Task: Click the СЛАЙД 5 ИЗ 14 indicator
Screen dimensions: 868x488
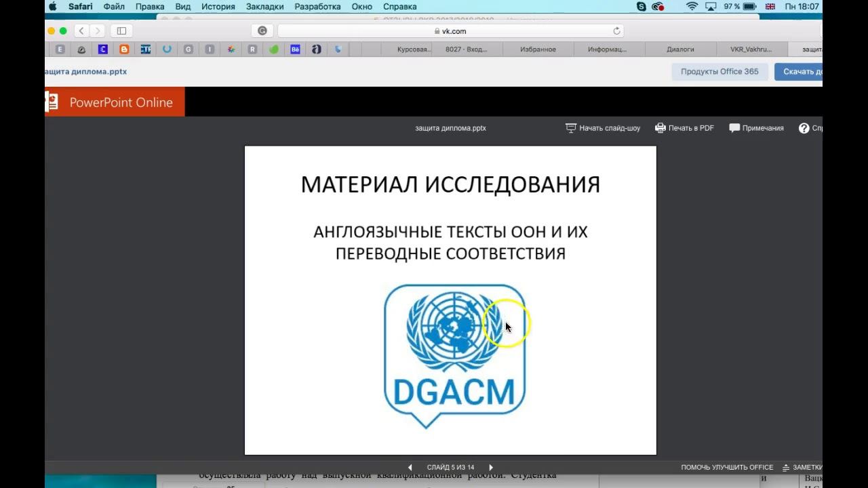Action: 450,467
